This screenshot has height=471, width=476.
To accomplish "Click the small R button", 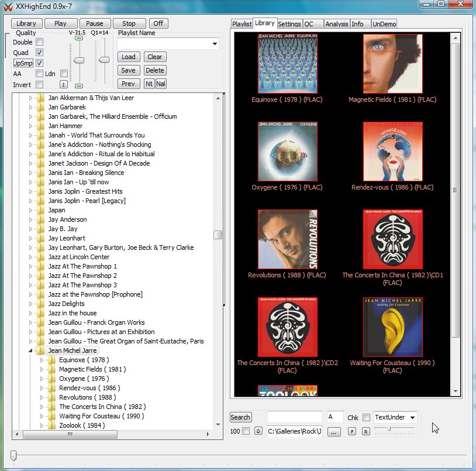I will click(x=366, y=431).
